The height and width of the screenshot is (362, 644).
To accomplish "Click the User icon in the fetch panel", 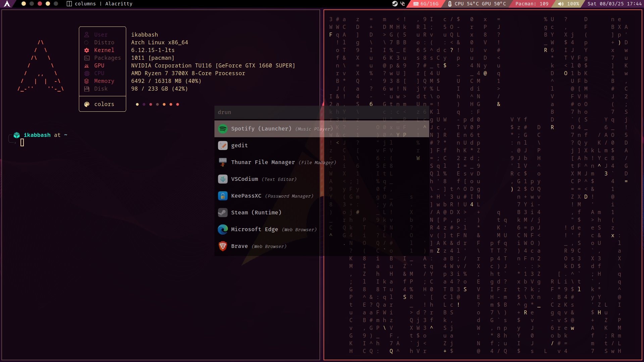I will pos(87,35).
